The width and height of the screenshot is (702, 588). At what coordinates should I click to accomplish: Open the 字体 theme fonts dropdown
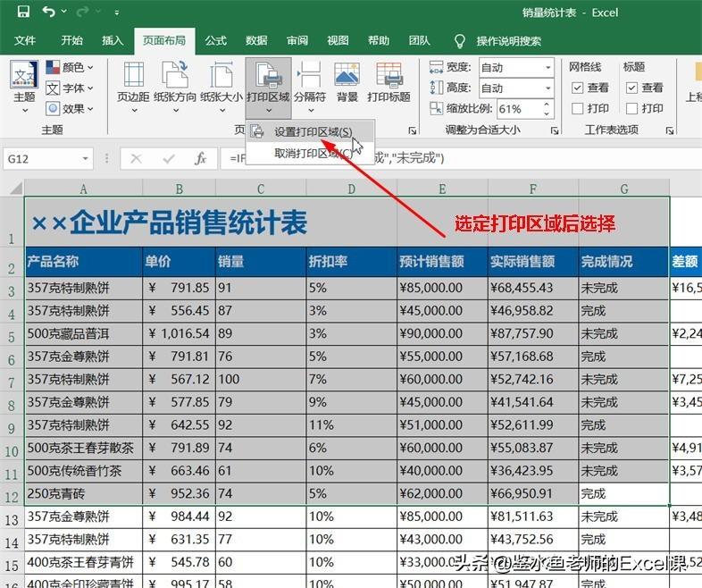[70, 88]
